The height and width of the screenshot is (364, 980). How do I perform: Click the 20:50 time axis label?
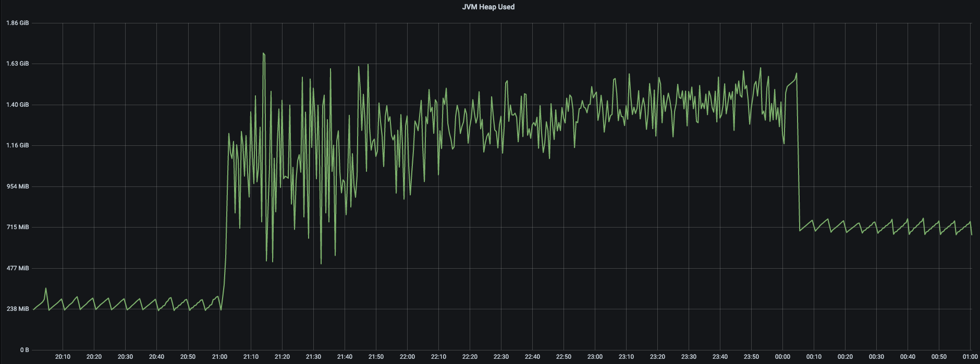[188, 357]
